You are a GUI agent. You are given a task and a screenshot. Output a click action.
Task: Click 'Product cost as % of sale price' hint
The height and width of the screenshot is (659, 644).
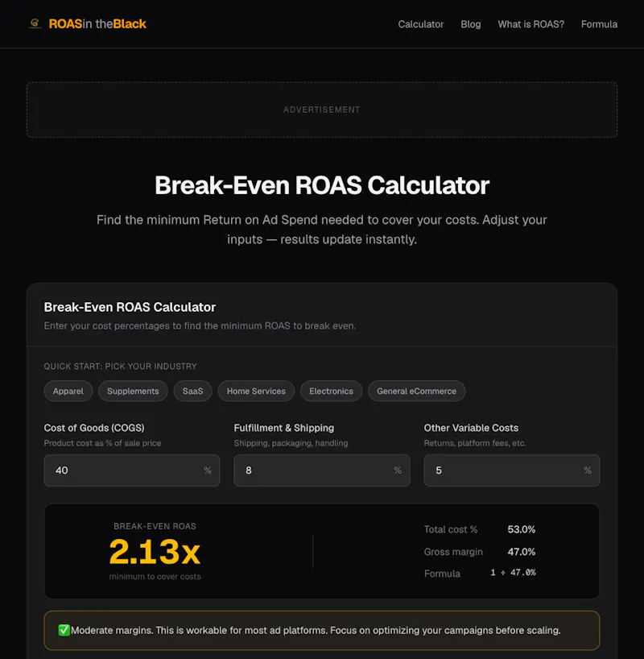[102, 443]
